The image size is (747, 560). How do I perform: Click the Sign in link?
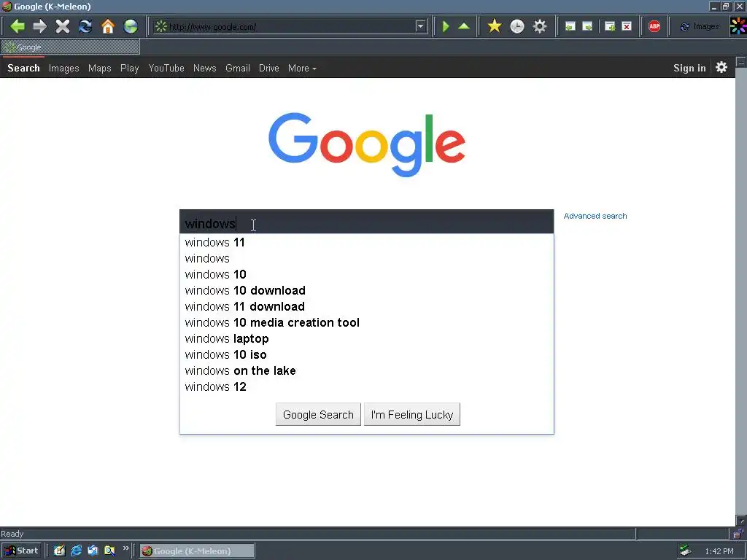(689, 68)
